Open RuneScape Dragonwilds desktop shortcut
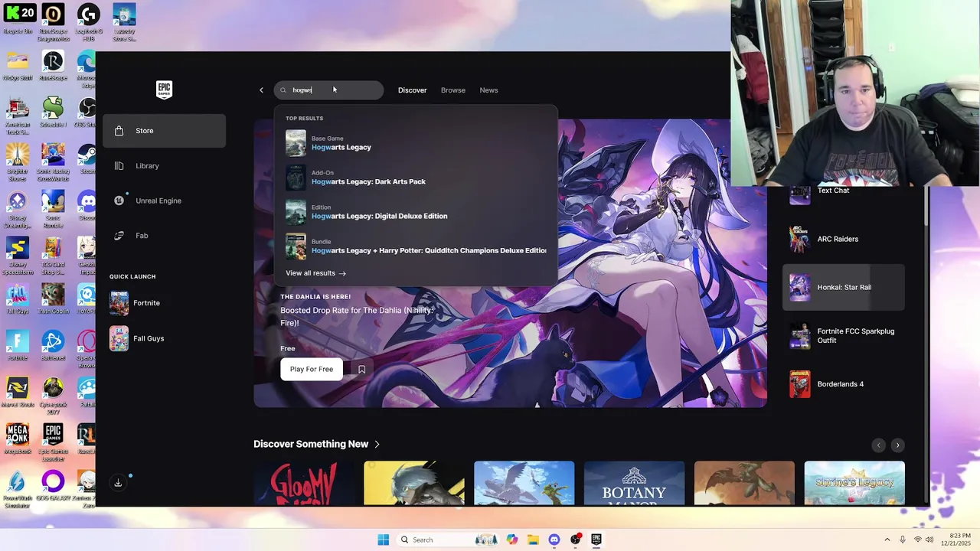 click(x=53, y=23)
